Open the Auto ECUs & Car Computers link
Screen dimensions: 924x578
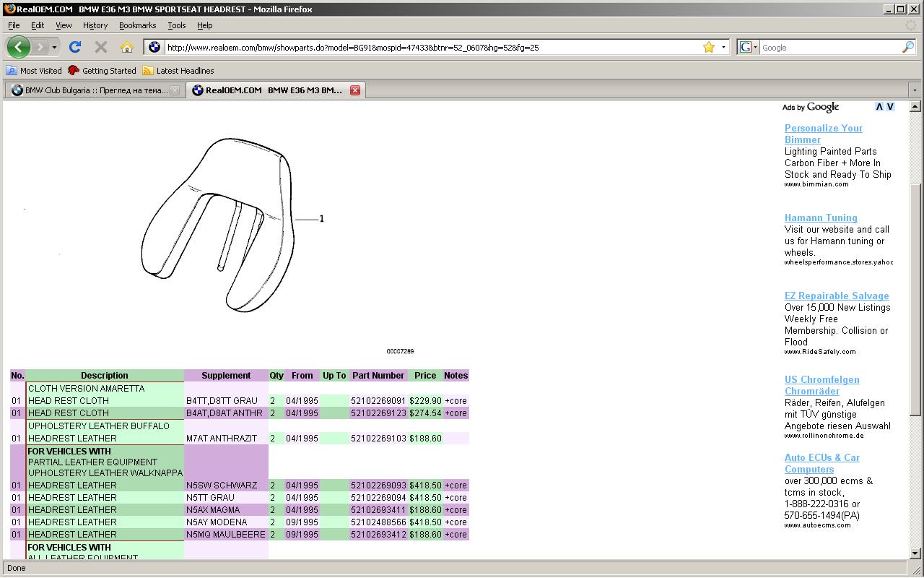coord(822,463)
